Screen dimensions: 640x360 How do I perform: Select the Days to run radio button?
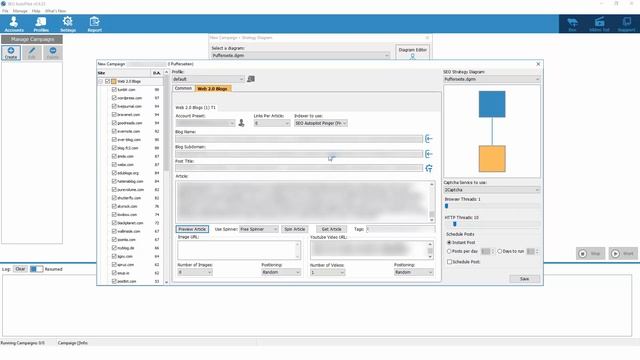coord(500,251)
